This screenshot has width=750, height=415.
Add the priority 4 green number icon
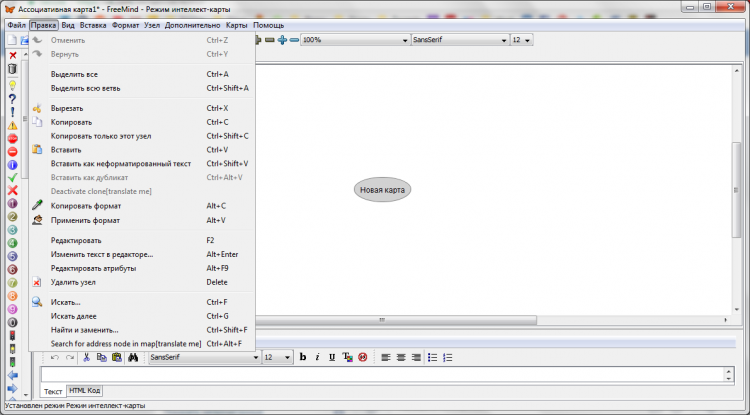13,243
